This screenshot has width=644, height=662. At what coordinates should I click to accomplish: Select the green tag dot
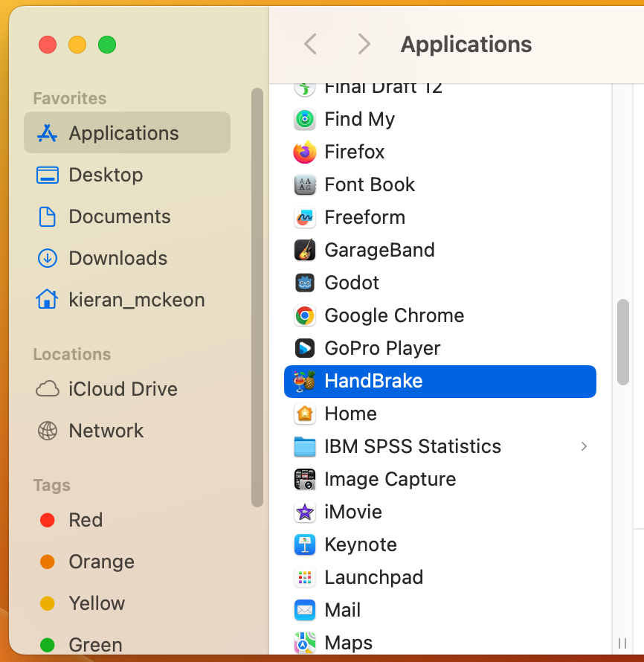click(x=48, y=645)
